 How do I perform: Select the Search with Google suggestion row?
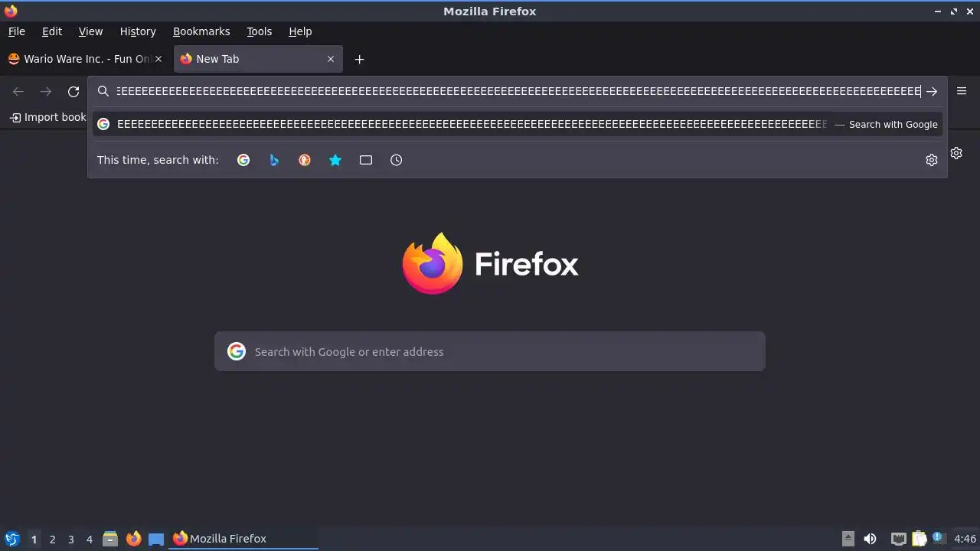point(518,124)
